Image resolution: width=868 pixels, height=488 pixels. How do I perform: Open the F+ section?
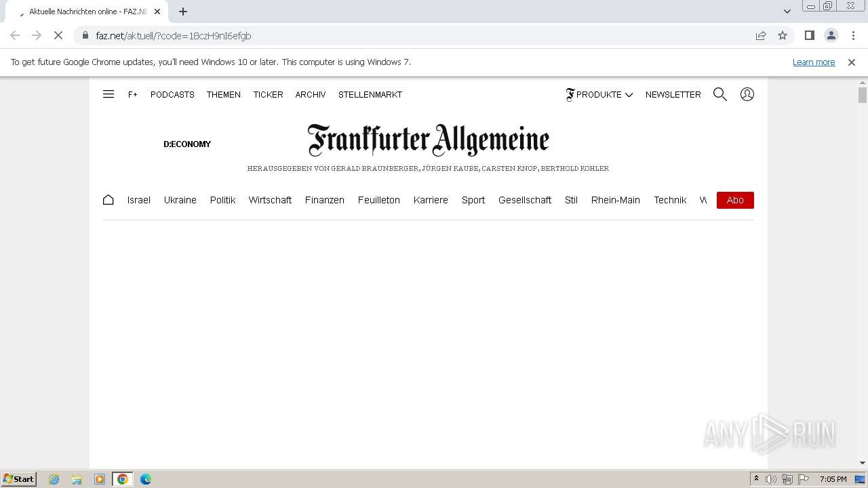coord(133,94)
